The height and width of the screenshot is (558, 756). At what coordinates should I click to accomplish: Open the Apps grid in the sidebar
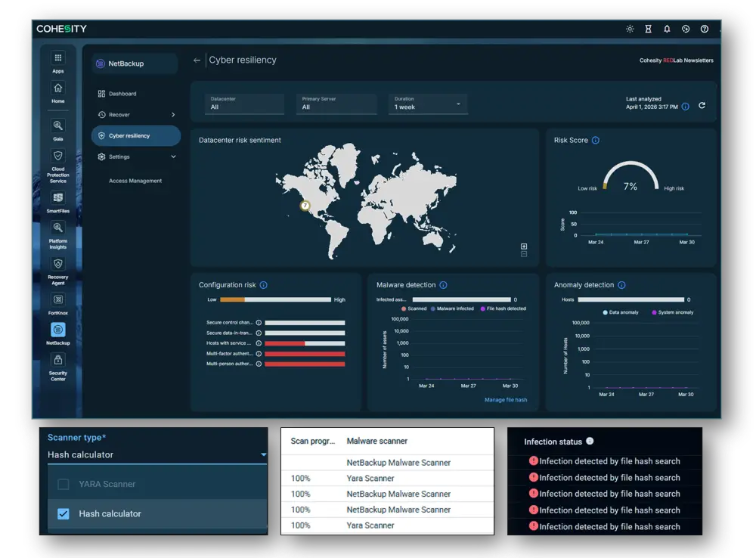[x=58, y=63]
